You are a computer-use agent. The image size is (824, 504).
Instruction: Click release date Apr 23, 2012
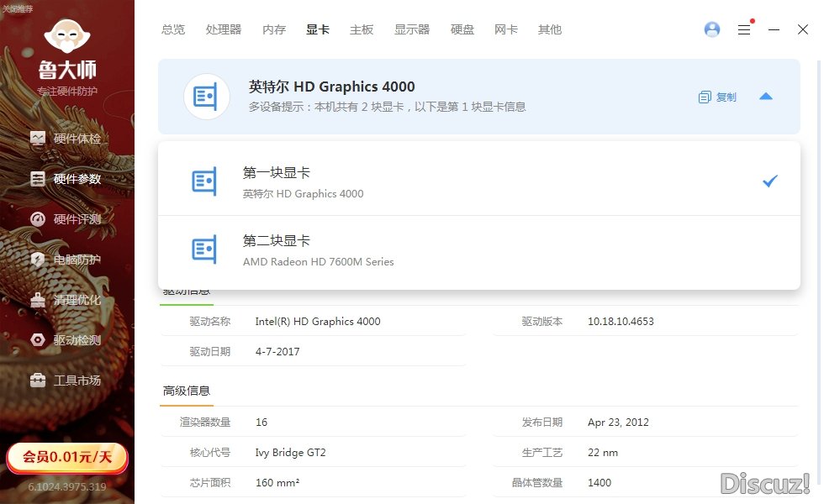(x=618, y=422)
